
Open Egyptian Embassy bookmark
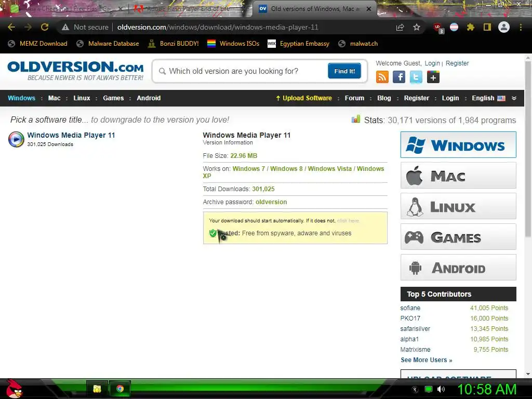click(299, 44)
